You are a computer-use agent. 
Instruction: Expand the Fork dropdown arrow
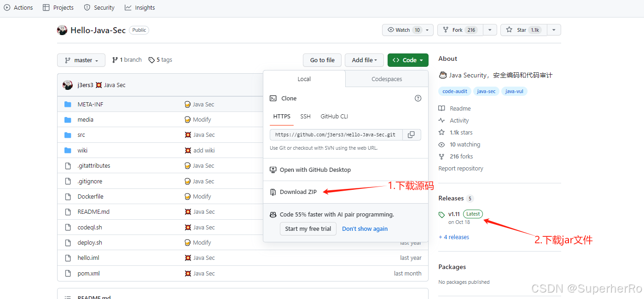pos(490,30)
